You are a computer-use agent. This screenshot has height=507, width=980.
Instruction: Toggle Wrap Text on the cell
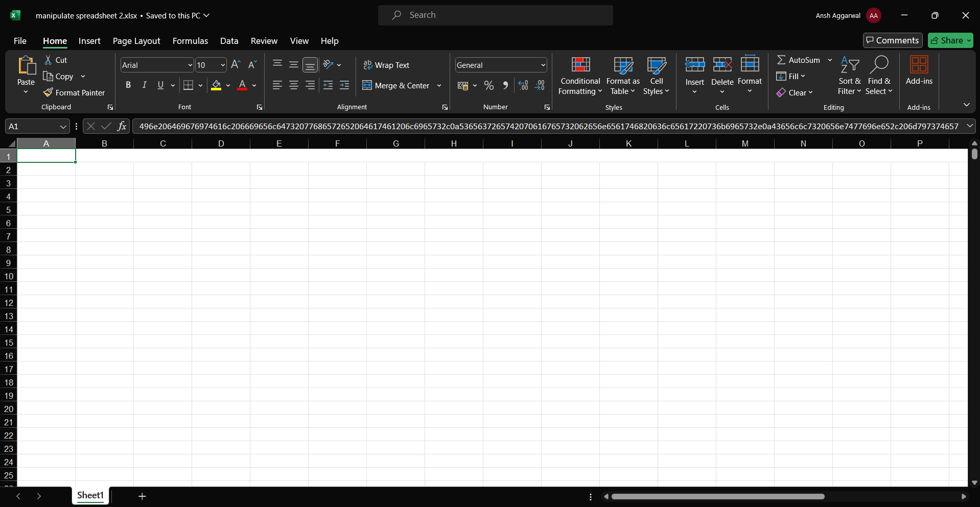point(386,65)
